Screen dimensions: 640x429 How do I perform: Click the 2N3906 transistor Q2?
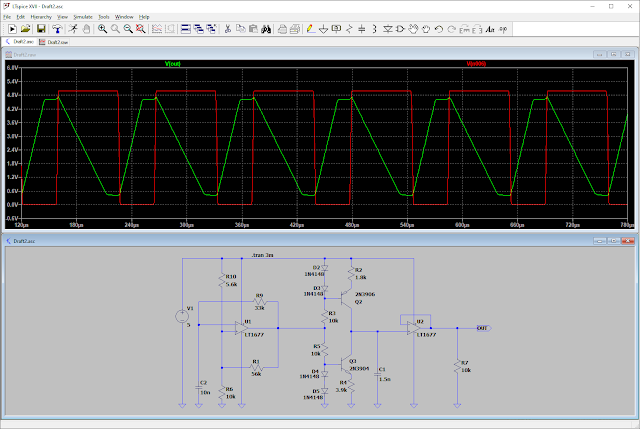[347, 296]
